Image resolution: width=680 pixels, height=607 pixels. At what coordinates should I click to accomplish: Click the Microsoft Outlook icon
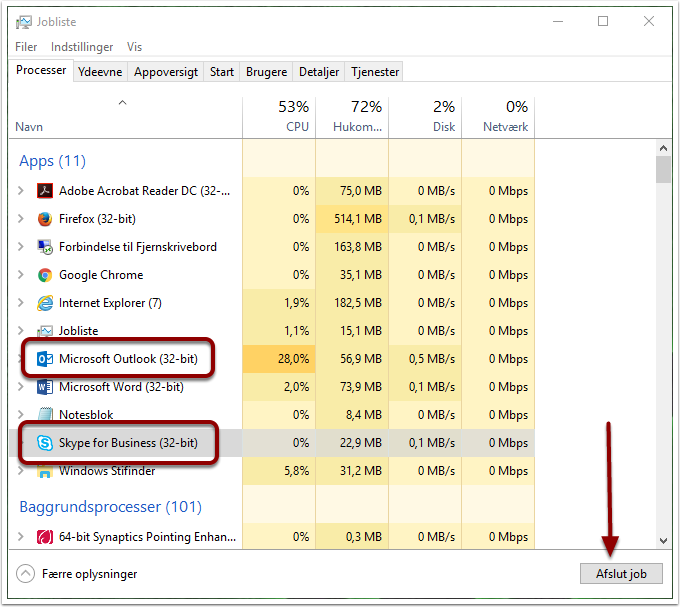tap(45, 359)
